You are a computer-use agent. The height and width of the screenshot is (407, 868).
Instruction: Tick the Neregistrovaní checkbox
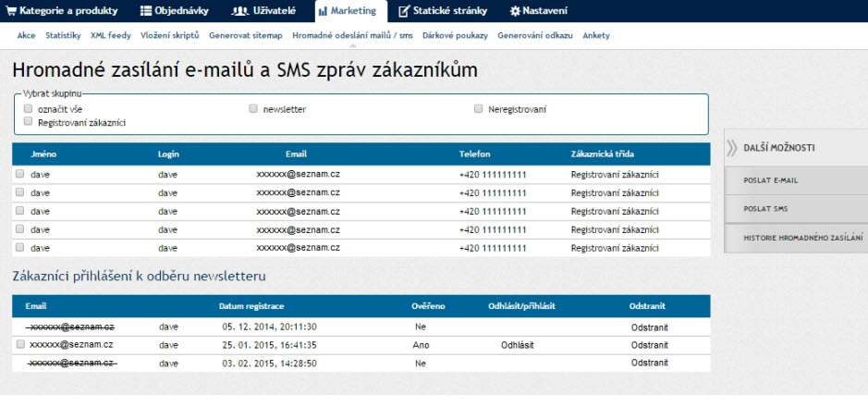click(479, 108)
